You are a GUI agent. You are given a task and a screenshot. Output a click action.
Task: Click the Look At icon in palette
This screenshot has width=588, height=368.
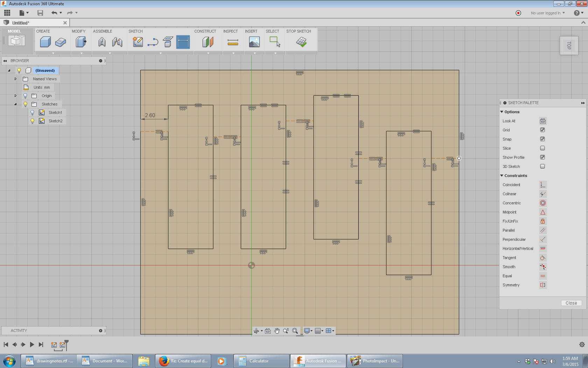coord(542,121)
